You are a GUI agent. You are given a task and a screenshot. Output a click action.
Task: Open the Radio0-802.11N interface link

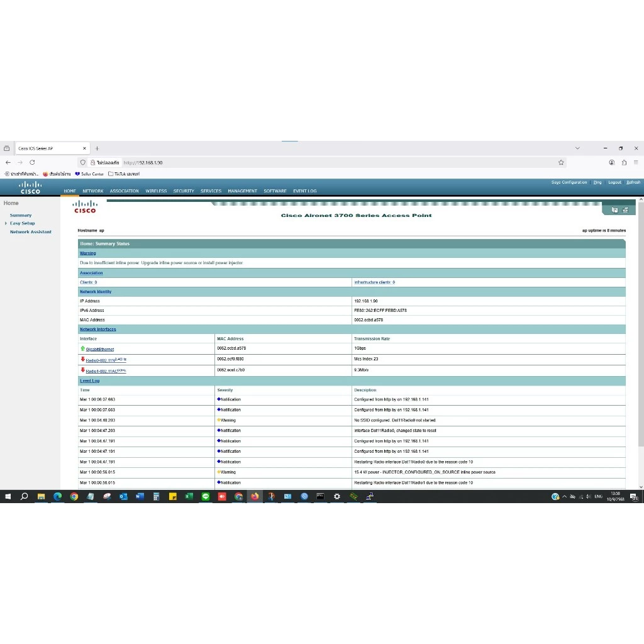(x=106, y=360)
